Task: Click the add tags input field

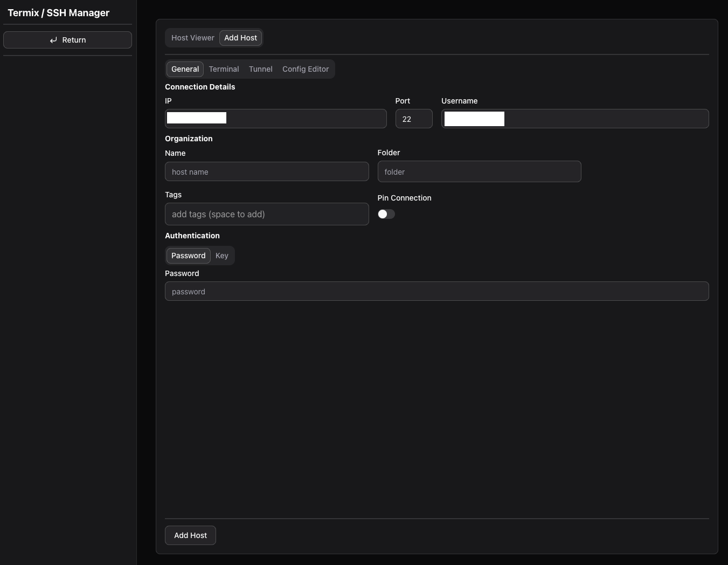Action: click(x=267, y=214)
